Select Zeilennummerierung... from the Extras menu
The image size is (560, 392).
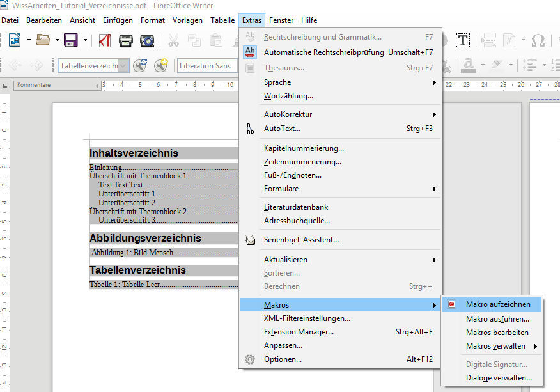click(341, 162)
